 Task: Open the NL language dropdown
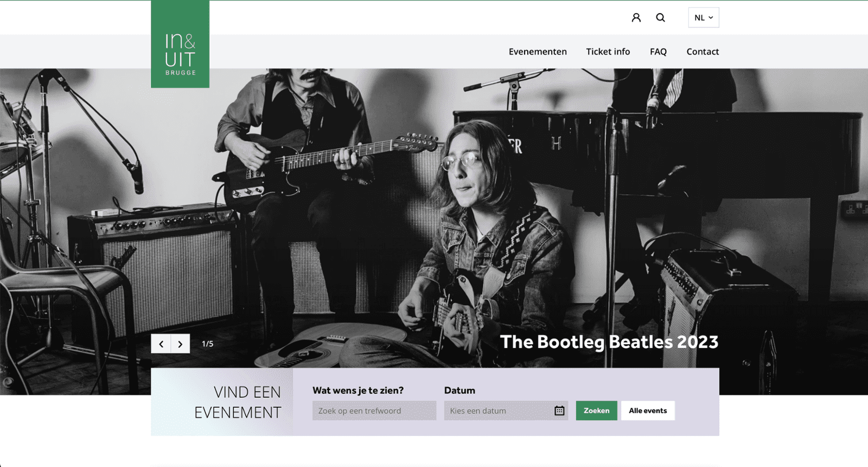(704, 17)
